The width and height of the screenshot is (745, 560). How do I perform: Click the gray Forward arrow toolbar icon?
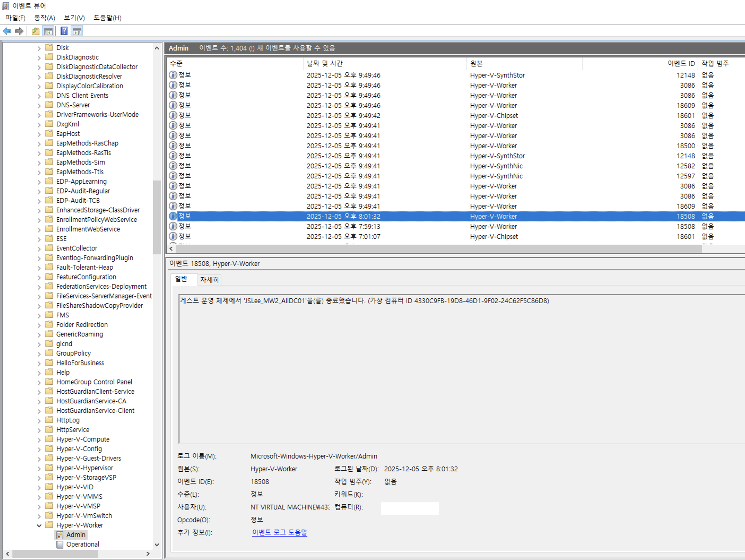tap(19, 31)
